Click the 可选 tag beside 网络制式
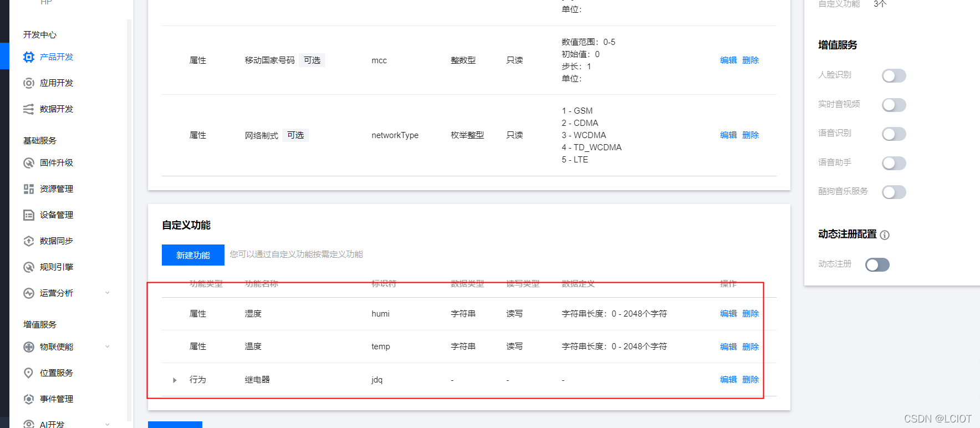Viewport: 980px width, 428px height. pos(295,135)
